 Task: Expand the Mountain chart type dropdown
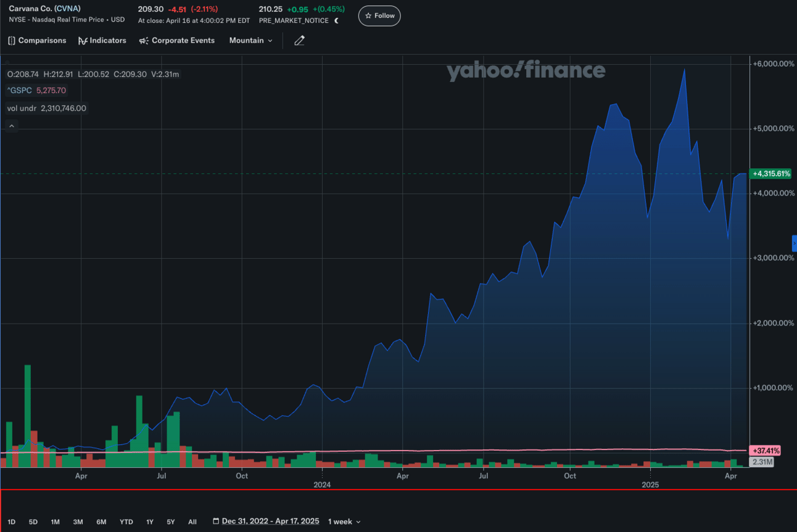[250, 41]
